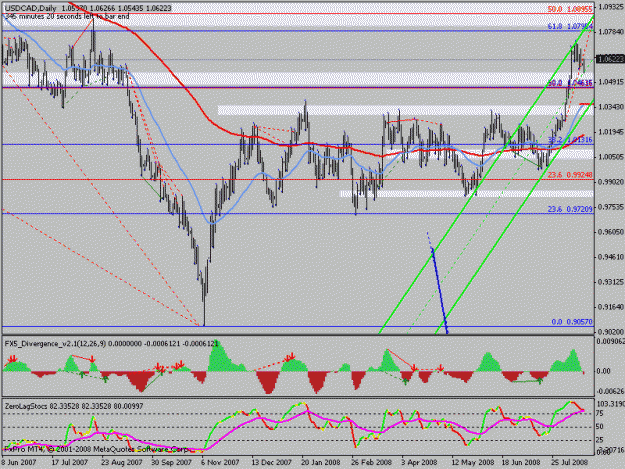625x469 pixels.
Task: Click price axis value 0.90200
Action: click(611, 332)
